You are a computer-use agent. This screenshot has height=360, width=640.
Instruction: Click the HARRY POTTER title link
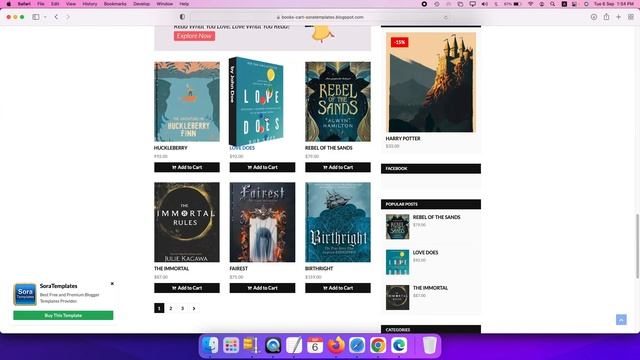tap(403, 139)
